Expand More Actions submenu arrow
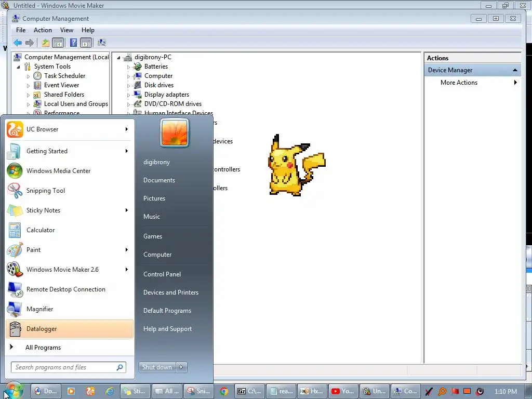The image size is (532, 399). click(515, 83)
